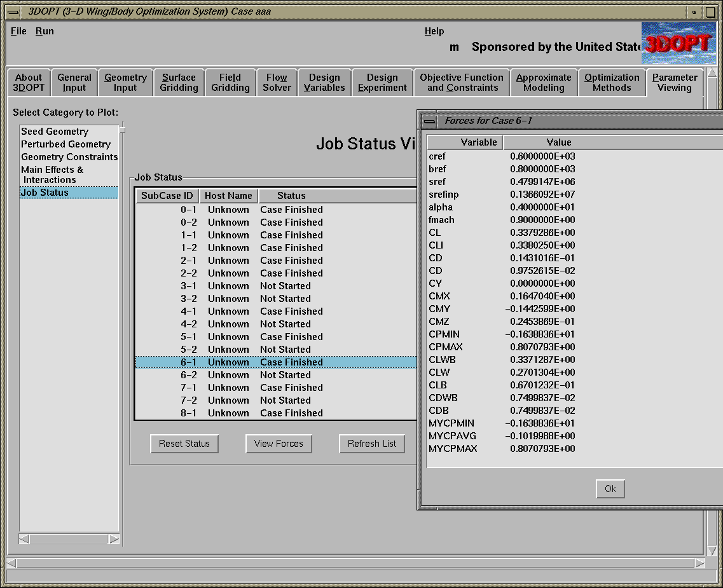Click category list scroll right arrow
Screen dimensions: 723x588
click(x=114, y=538)
